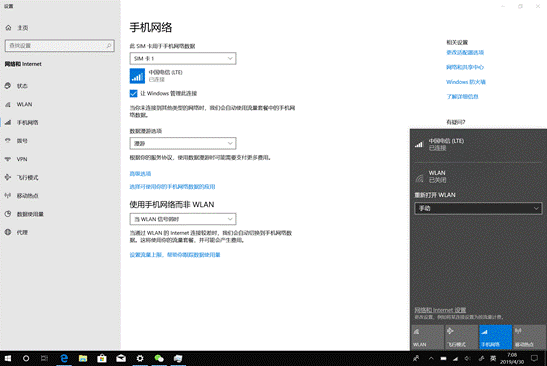
Task: Click the 代理 globe icon in sidebar
Action: 8,232
